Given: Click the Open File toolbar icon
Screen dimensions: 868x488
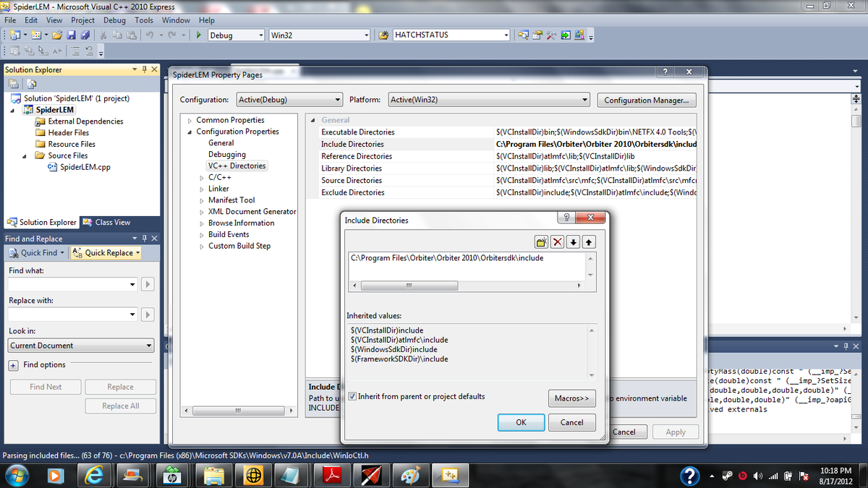Looking at the screenshot, I should tap(58, 35).
